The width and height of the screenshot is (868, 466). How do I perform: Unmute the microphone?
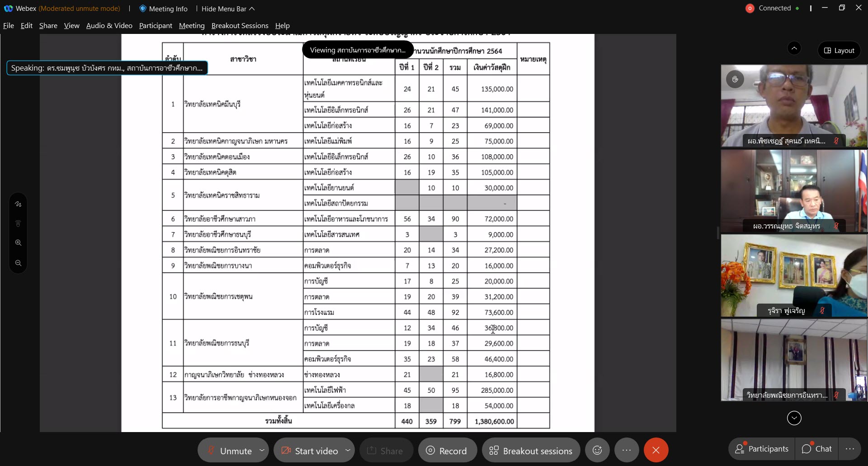click(x=229, y=451)
